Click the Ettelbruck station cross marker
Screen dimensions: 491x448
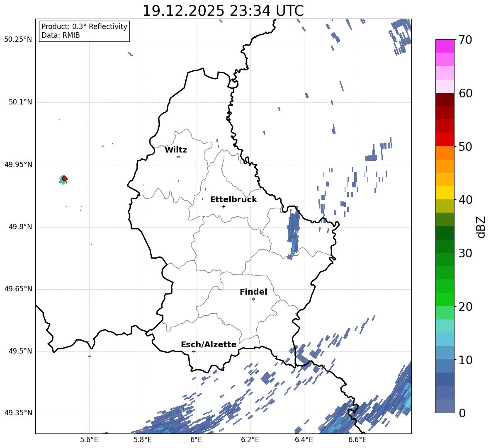[224, 206]
